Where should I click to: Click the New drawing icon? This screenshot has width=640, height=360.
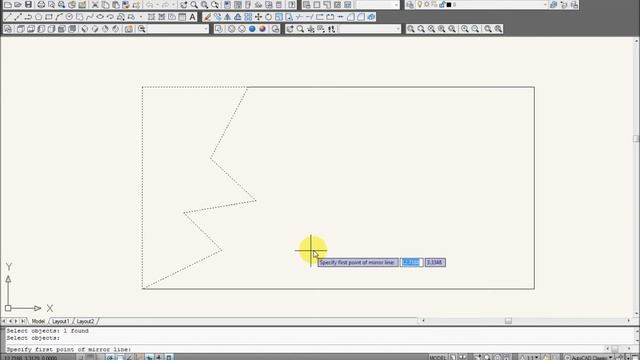tap(8, 5)
